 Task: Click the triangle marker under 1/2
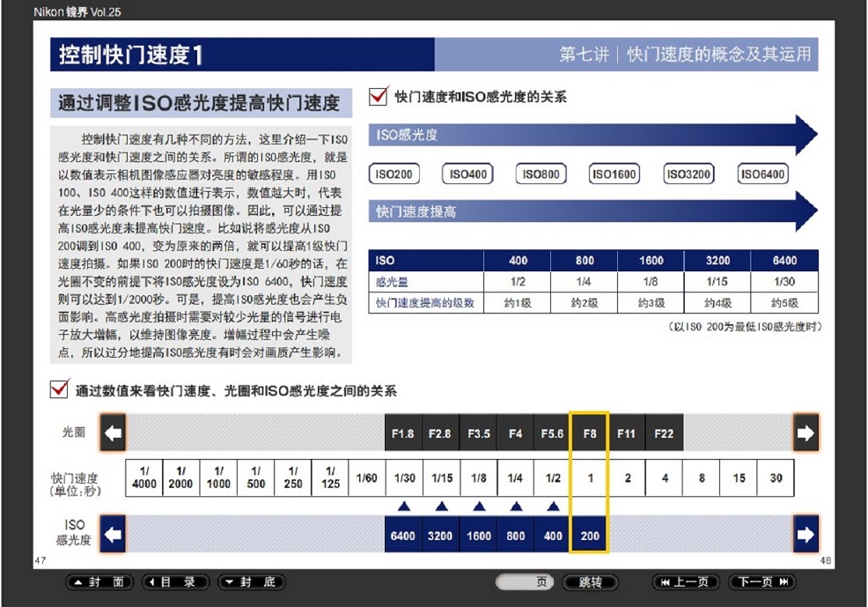553,507
